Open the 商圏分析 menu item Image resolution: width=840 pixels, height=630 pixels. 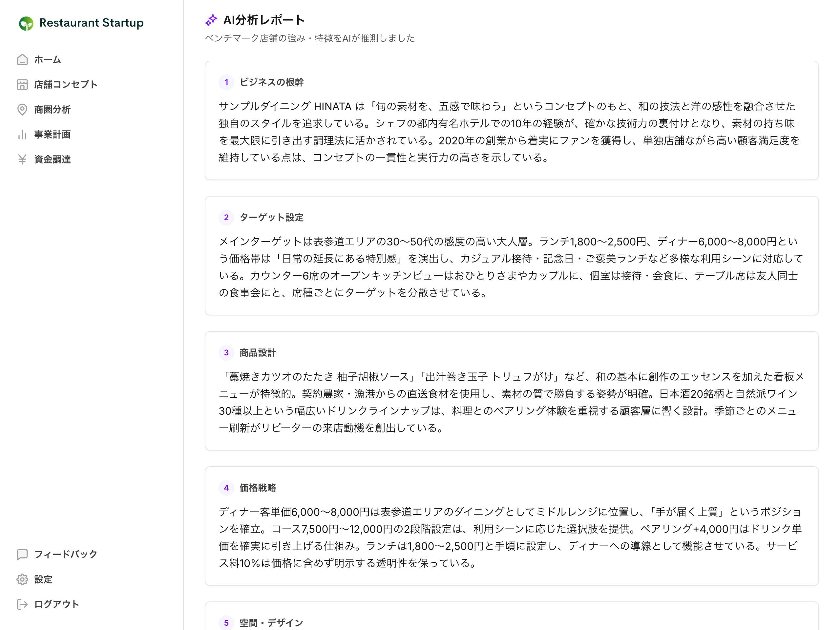click(x=52, y=110)
